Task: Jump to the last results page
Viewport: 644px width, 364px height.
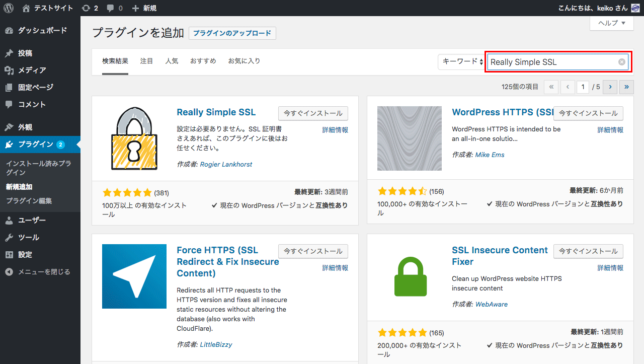Action: (x=626, y=87)
